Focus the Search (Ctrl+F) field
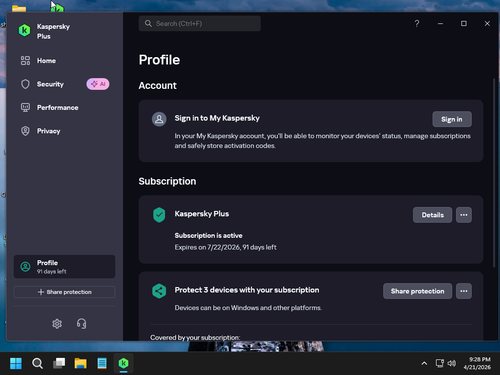This screenshot has width=500, height=375. (200, 24)
